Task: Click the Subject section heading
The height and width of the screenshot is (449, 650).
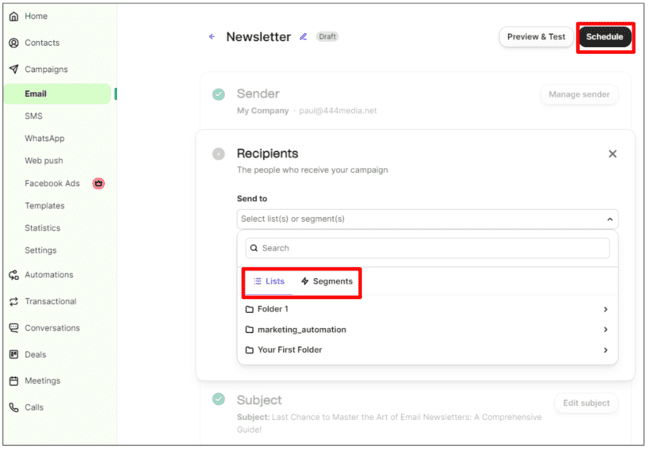Action: click(x=259, y=400)
